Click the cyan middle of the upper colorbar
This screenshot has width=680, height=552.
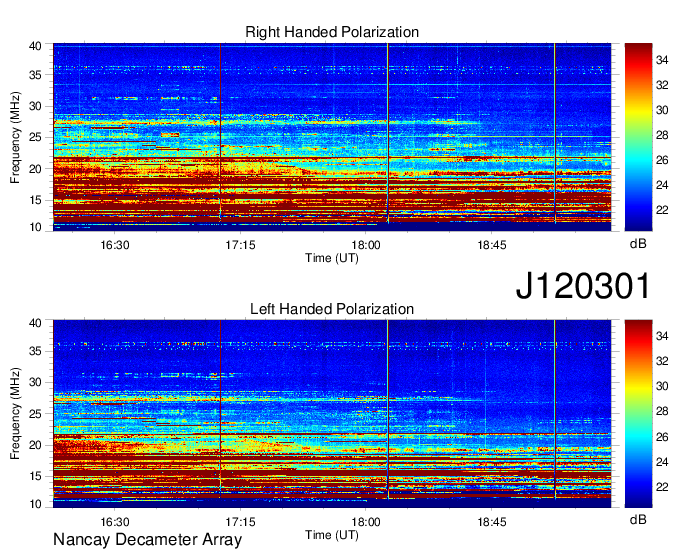click(x=638, y=158)
